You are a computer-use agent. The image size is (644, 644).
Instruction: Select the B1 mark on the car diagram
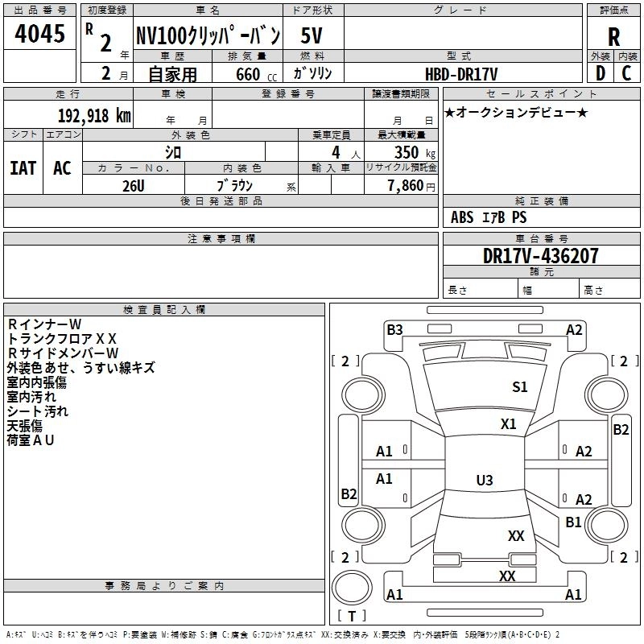573,522
